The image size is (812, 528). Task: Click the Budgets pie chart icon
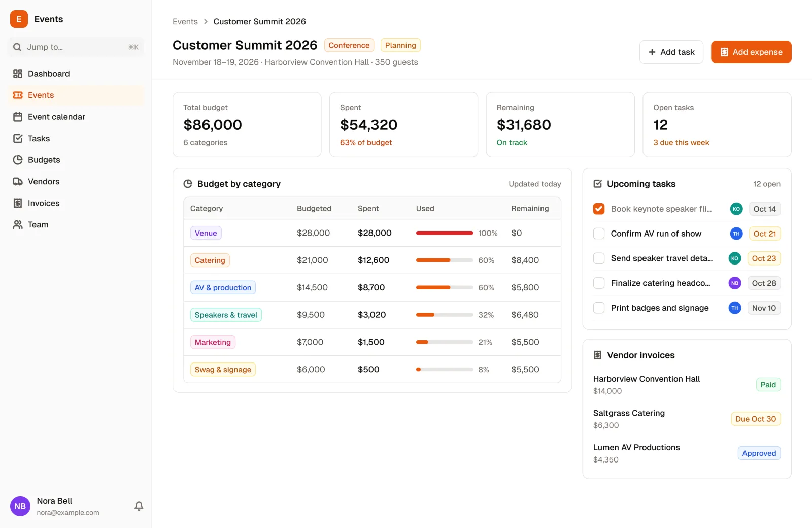pyautogui.click(x=18, y=160)
